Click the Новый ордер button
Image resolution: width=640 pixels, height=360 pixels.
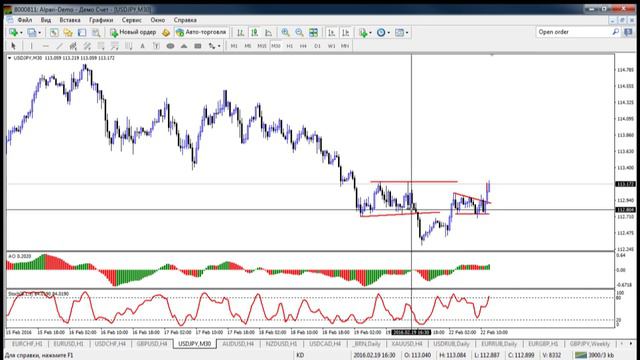tap(133, 32)
